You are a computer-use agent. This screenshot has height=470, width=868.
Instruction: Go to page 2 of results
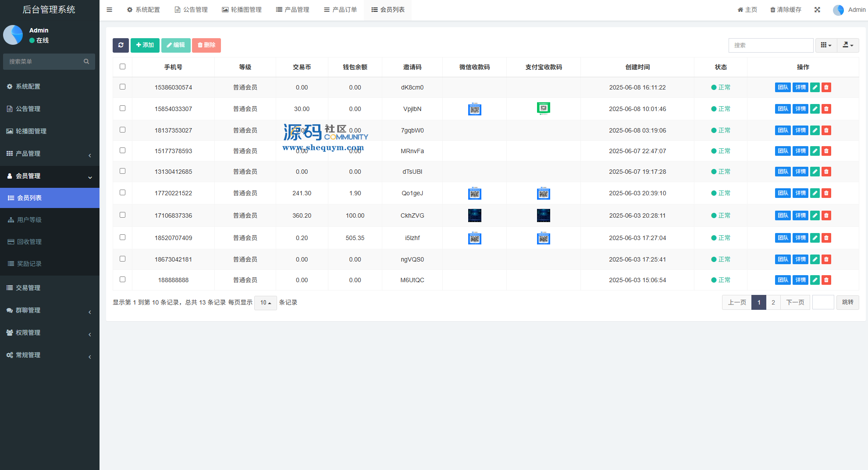coord(773,302)
